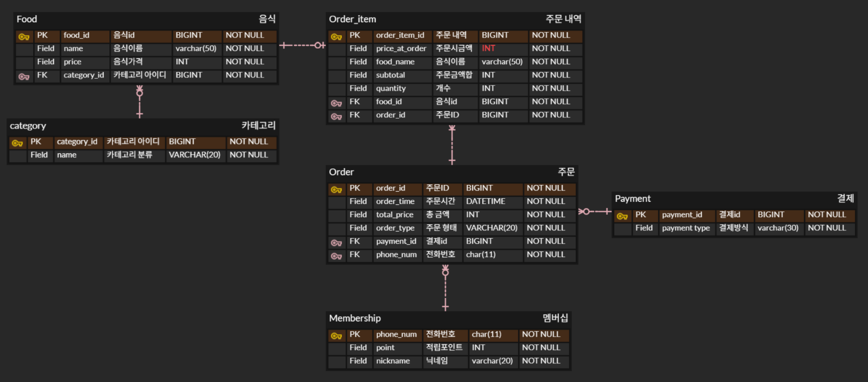Click the FK key icon for phone_num in Order
The image size is (868, 382).
[336, 256]
